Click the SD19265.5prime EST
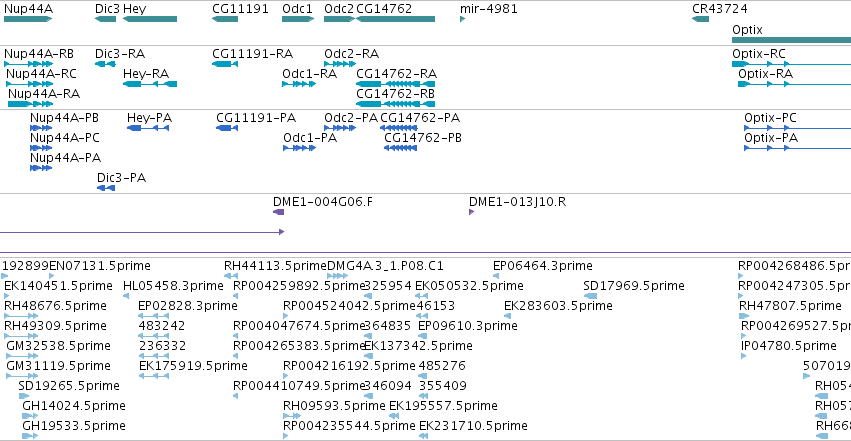 68,387
